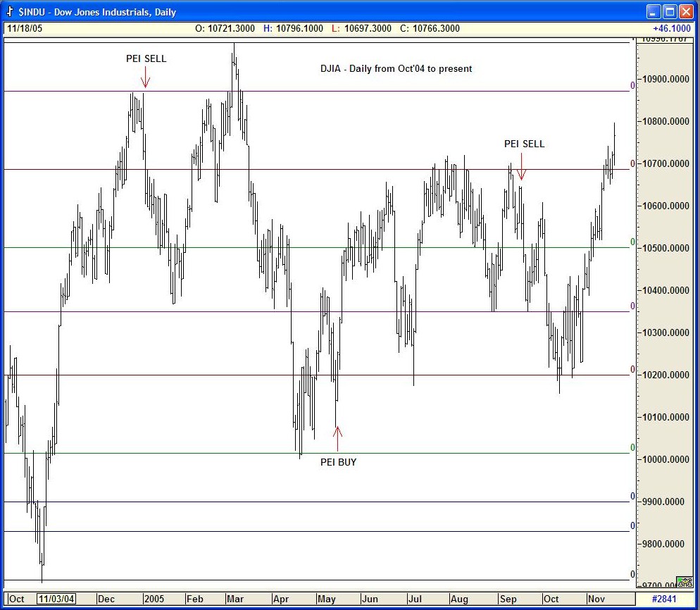Image resolution: width=700 pixels, height=610 pixels.
Task: Click the '$INDU - Dow Jones Industrials, Daily' title
Action: click(97, 12)
